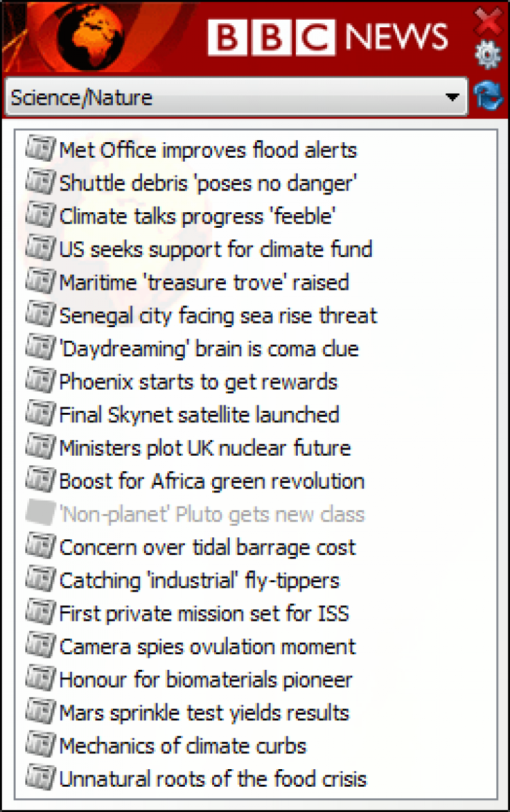Click the greyed icon beside Pluto headline
The height and width of the screenshot is (812, 510).
point(40,513)
